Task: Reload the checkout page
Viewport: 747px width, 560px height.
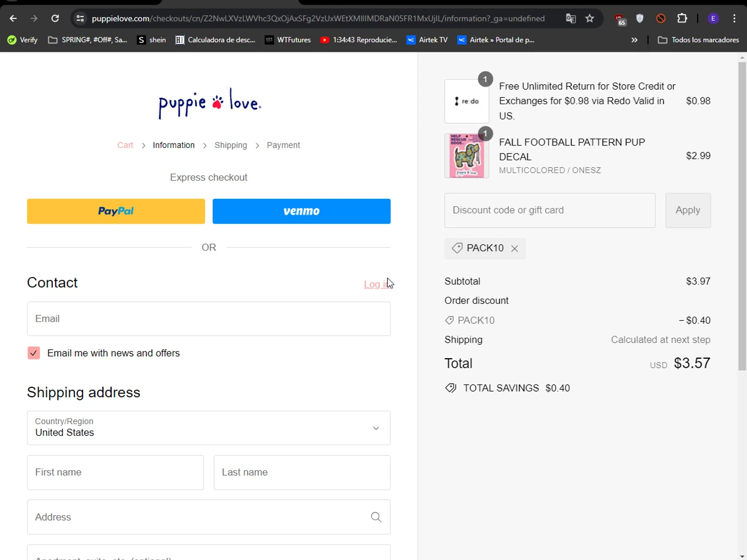Action: point(55,18)
